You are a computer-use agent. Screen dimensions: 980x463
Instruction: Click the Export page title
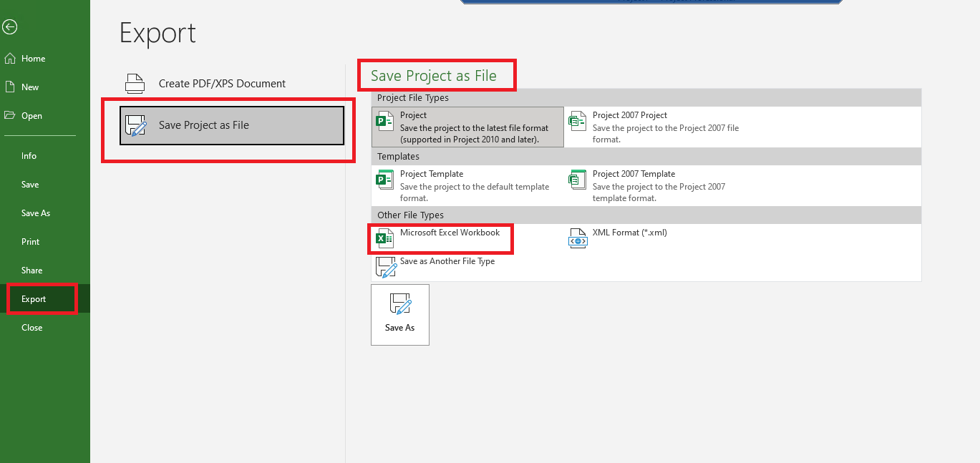157,34
